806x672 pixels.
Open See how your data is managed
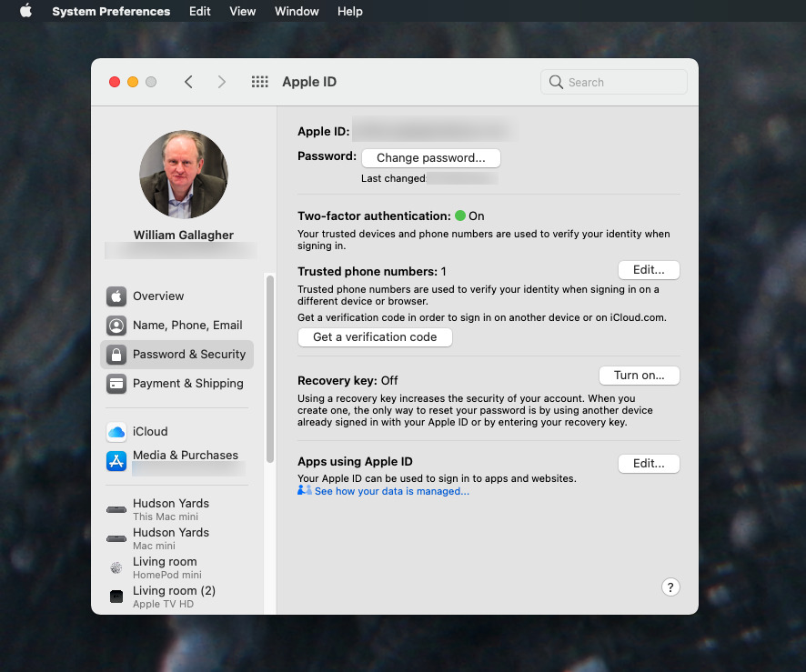[x=390, y=490]
